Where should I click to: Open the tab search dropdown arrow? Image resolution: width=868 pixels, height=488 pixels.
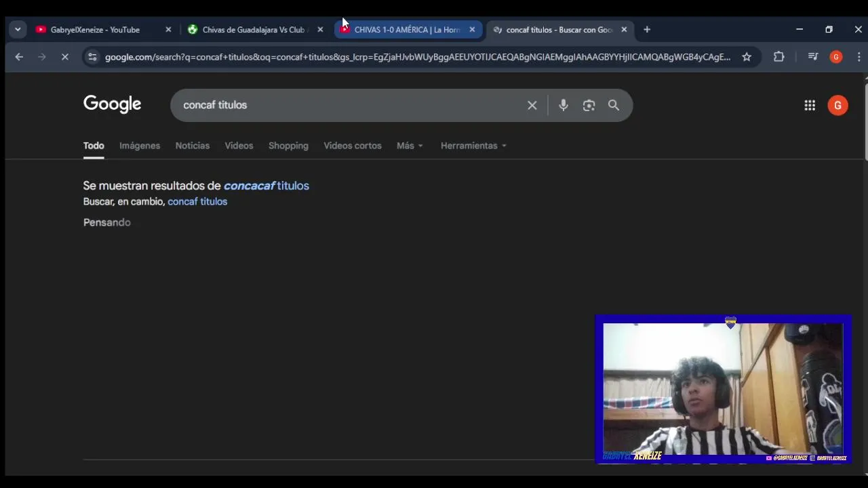point(18,30)
